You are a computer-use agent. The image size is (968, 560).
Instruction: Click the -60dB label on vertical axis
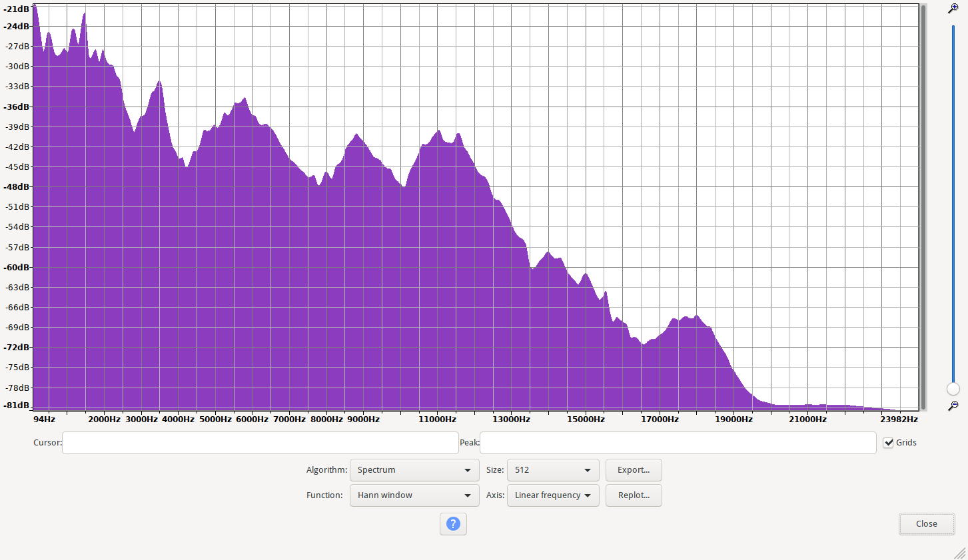pyautogui.click(x=17, y=267)
